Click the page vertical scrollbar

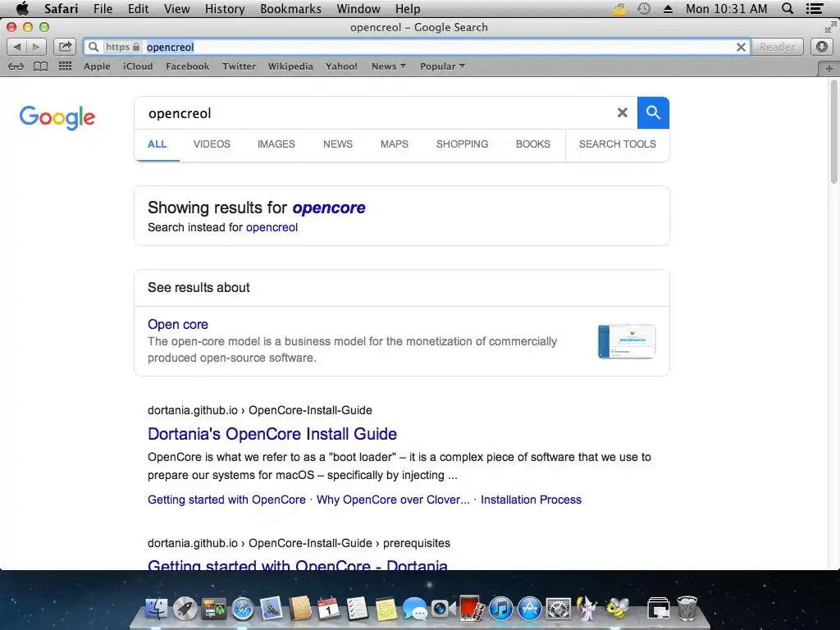tap(833, 132)
